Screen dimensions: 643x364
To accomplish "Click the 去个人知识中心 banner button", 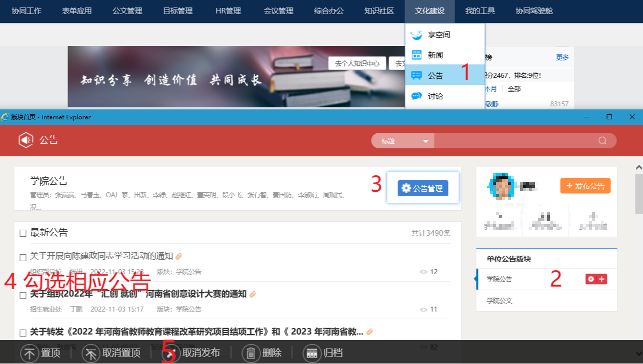I will tap(357, 63).
